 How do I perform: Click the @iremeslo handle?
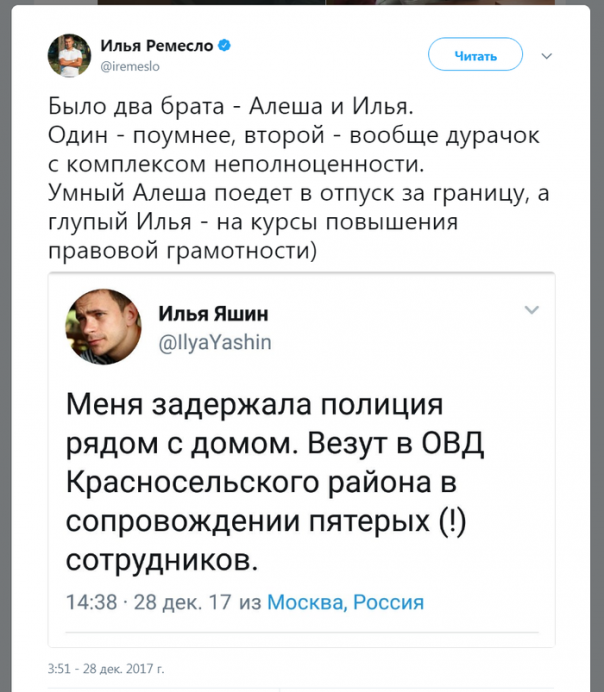[130, 65]
